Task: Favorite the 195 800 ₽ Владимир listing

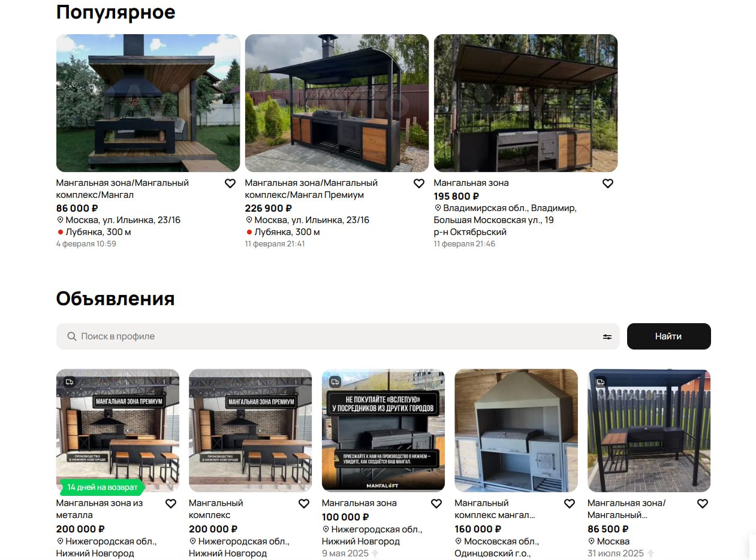Action: (x=608, y=183)
